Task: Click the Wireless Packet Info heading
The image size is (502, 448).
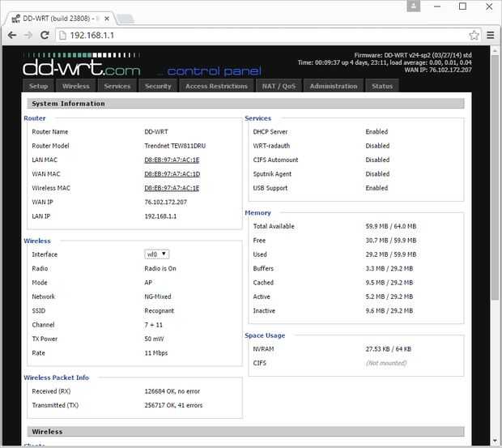Action: coord(57,378)
